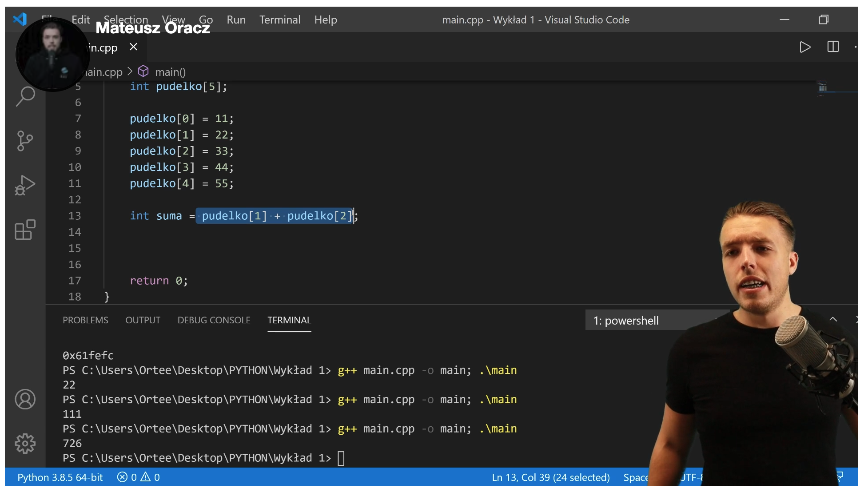
Task: Open the Help menu
Action: (x=326, y=20)
